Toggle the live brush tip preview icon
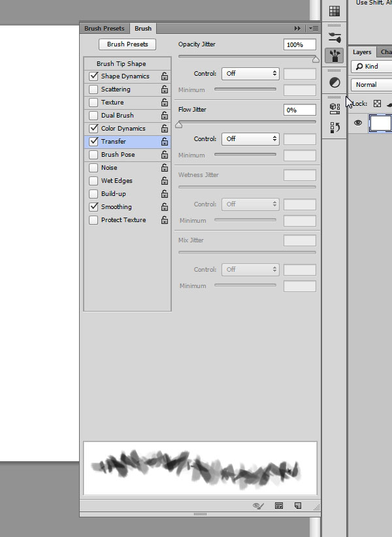This screenshot has width=392, height=537. click(259, 506)
